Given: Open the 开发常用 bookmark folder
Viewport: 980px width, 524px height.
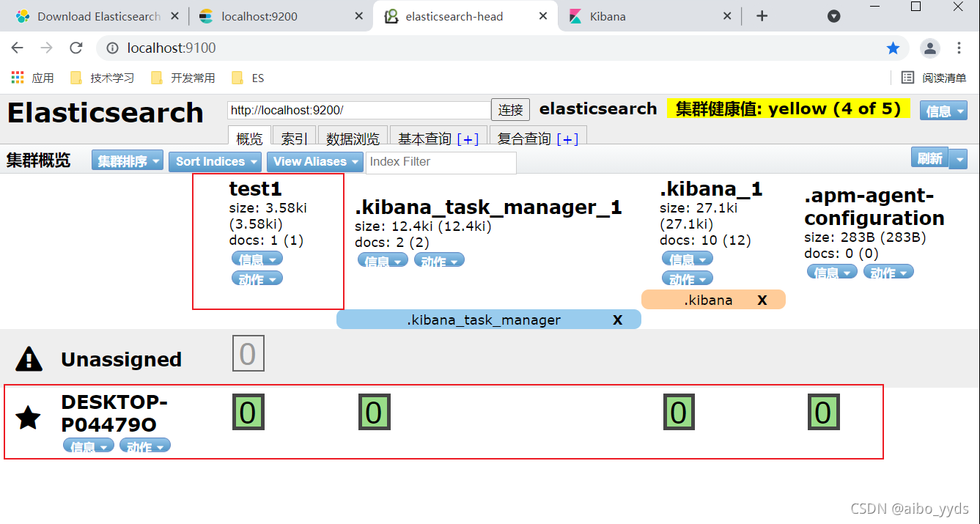Looking at the screenshot, I should 183,78.
